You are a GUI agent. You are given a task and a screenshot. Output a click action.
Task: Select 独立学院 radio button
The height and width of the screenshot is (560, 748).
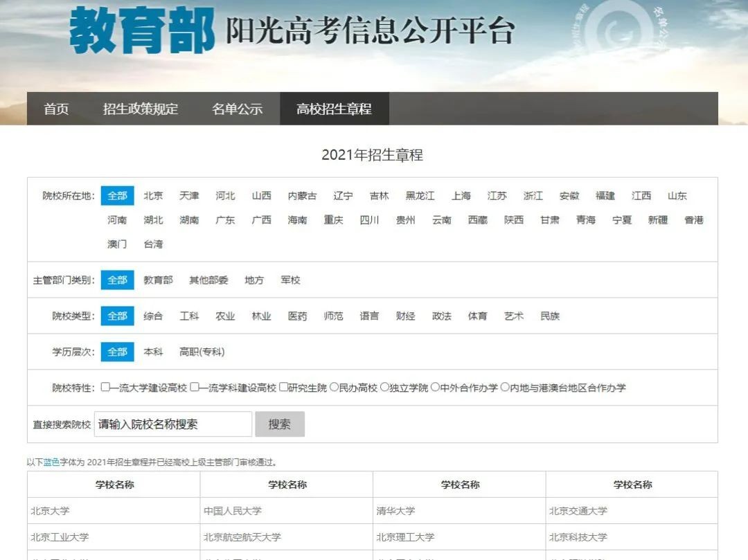pyautogui.click(x=384, y=387)
